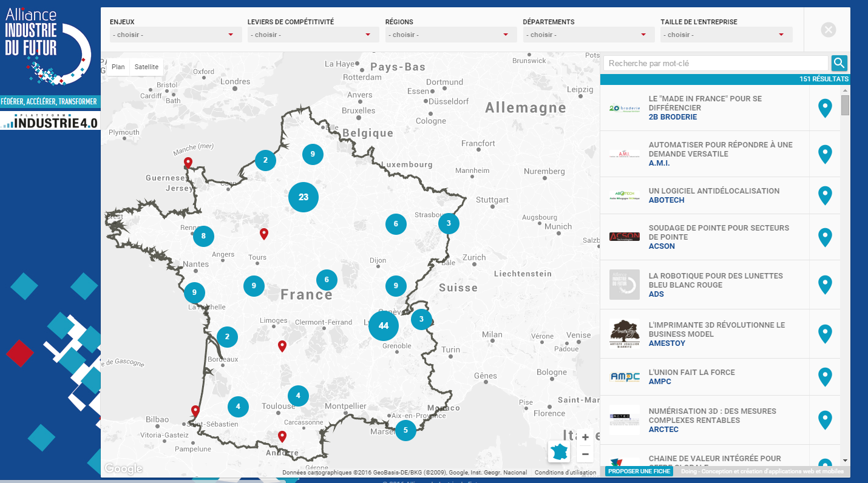Close the map overlay with the X button
868x483 pixels.
[x=829, y=30]
